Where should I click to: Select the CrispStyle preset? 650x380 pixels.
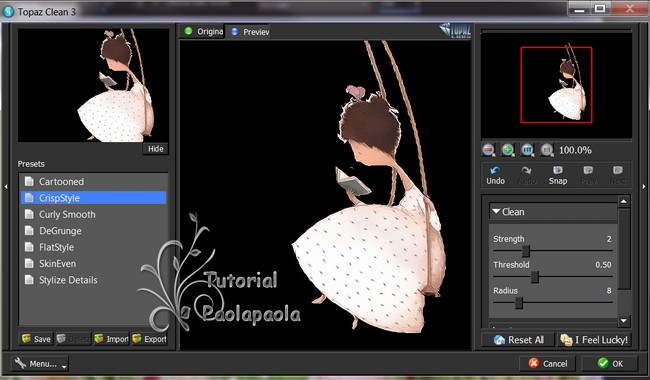click(93, 198)
